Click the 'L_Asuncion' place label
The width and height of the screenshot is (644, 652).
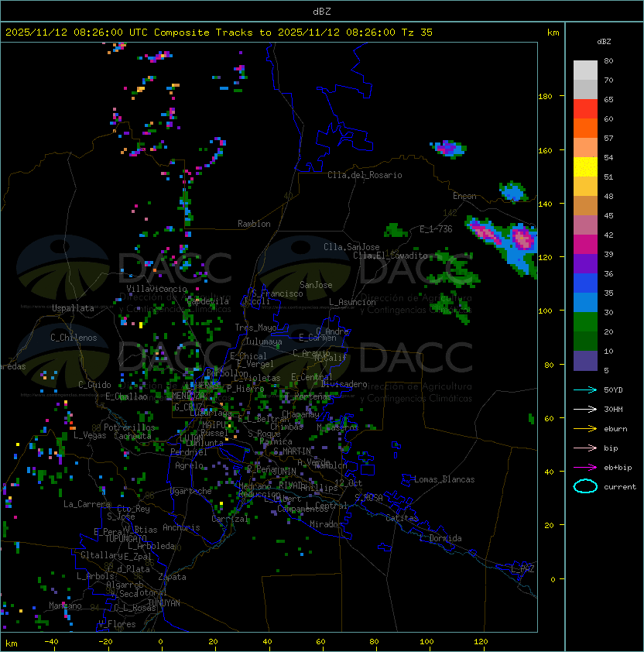tap(352, 302)
